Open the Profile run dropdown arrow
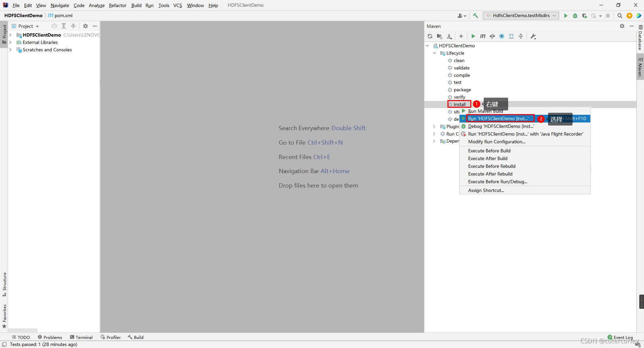This screenshot has height=348, width=644. (x=600, y=16)
